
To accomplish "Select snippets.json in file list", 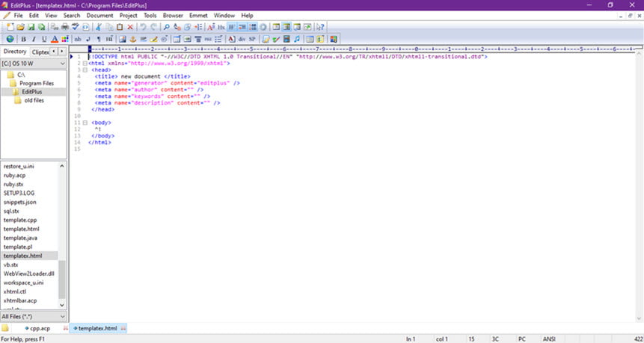I will coord(19,203).
